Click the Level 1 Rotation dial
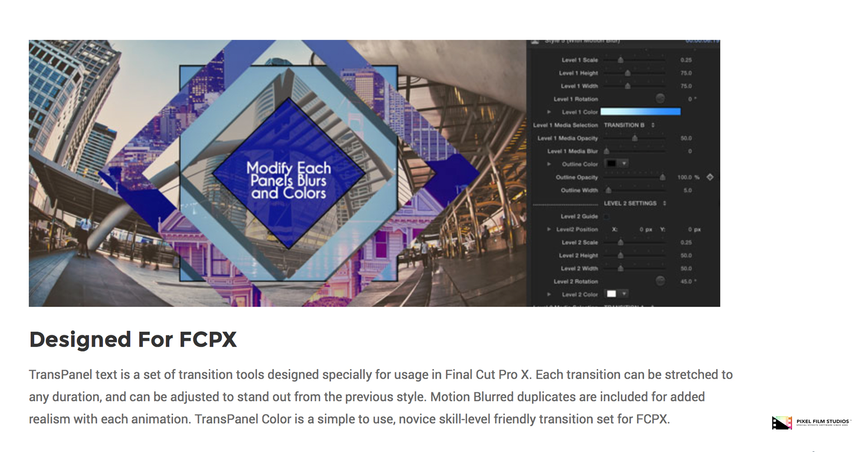 pos(660,99)
